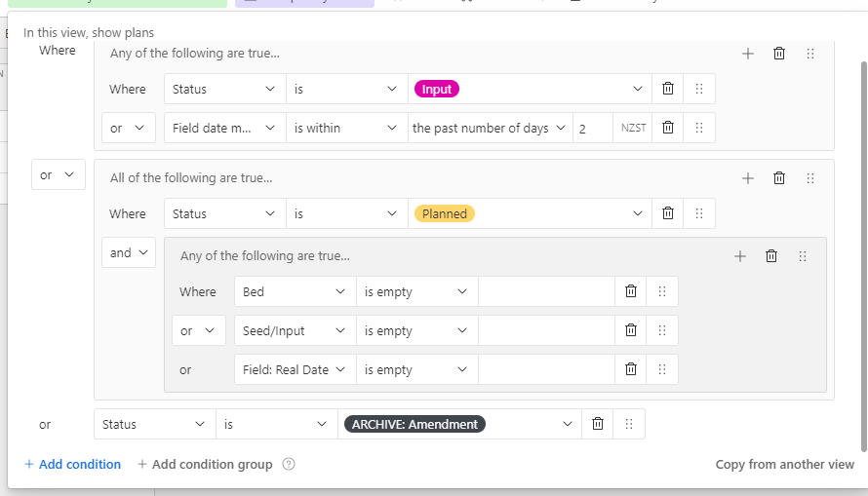Delete the Field: Real Date condition

pyautogui.click(x=630, y=369)
